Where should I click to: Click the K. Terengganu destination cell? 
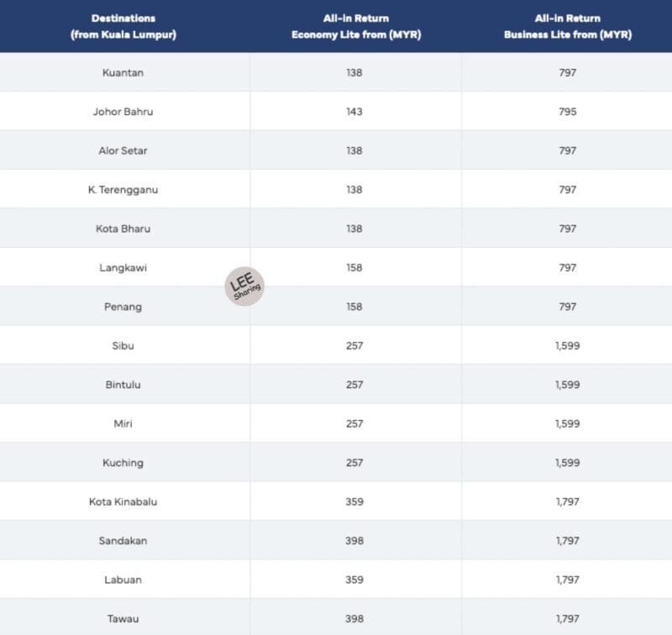(123, 190)
